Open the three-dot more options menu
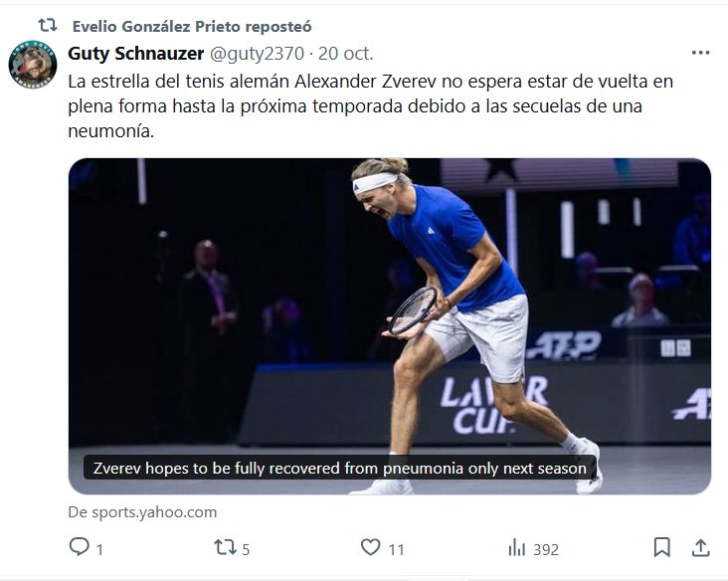The image size is (728, 581). point(700,53)
